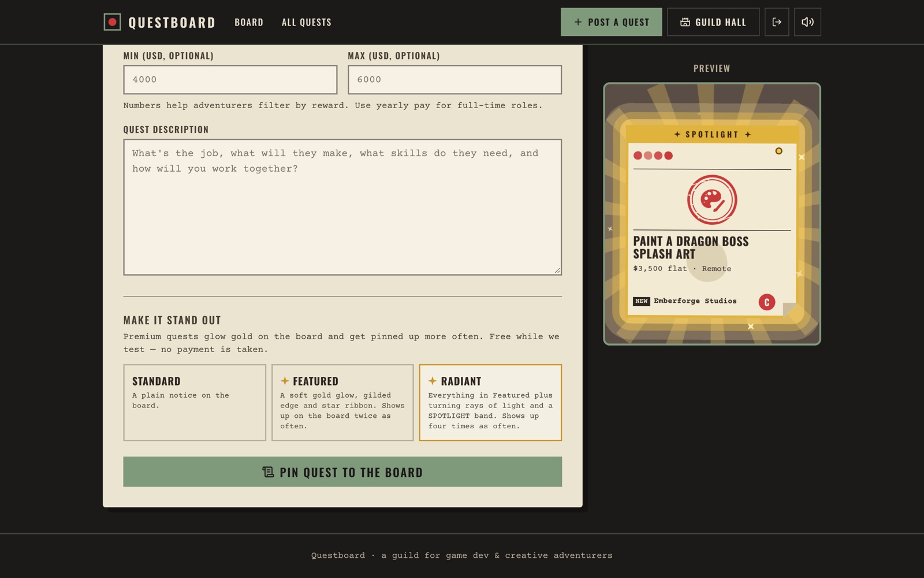Click the palette stamp on the preview card
924x578 pixels.
click(x=712, y=200)
